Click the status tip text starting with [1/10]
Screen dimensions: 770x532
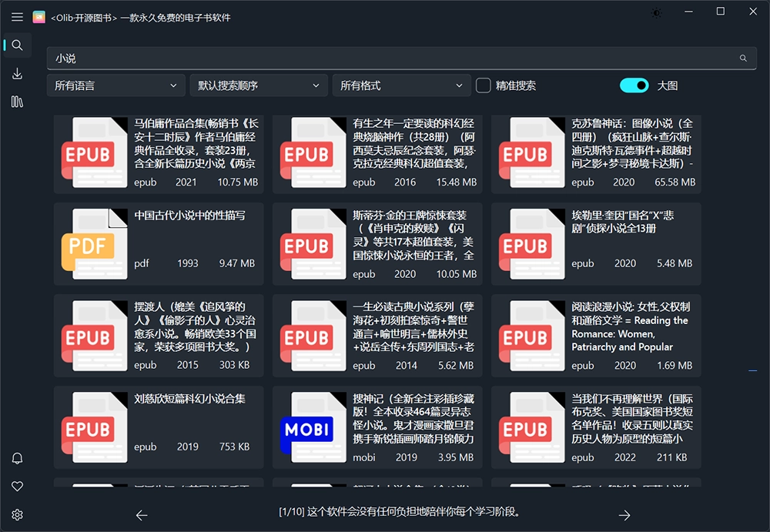pos(400,512)
